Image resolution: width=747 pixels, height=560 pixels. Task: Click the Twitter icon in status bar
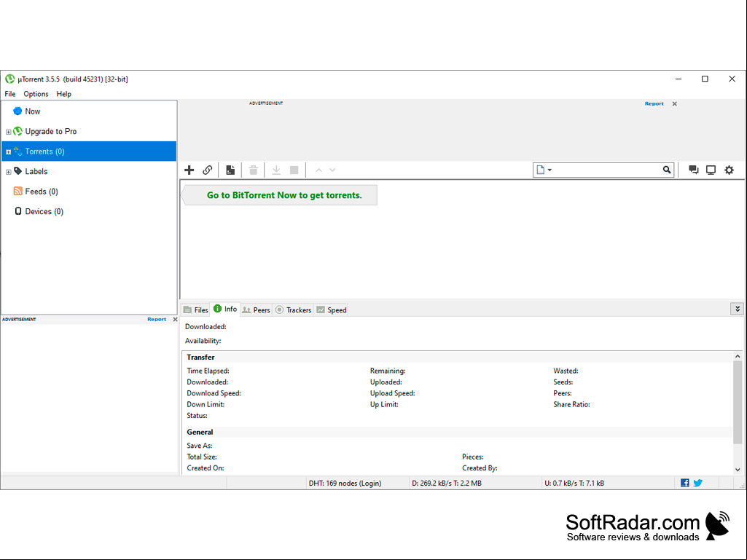(x=698, y=483)
